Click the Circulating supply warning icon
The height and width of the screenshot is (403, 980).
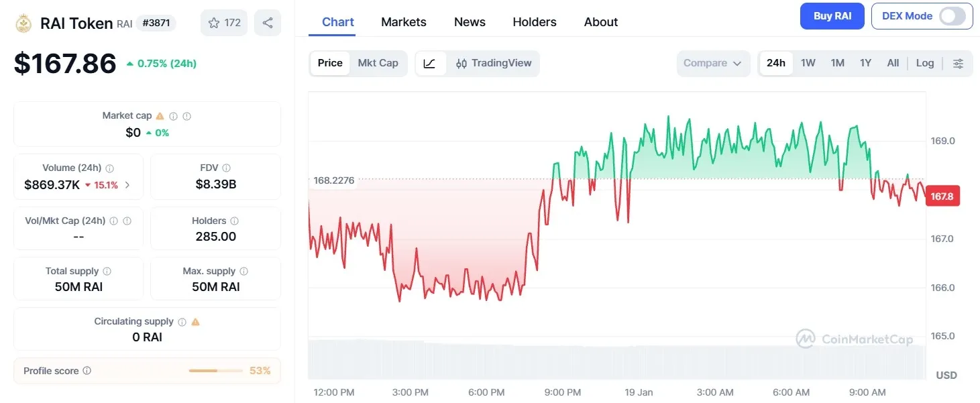pyautogui.click(x=194, y=321)
